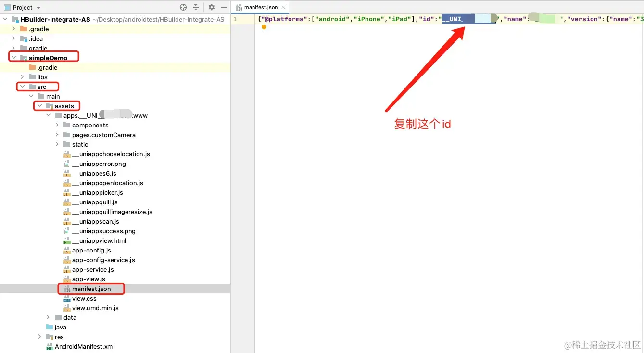Select __uniappquill.js file
Image resolution: width=644 pixels, height=353 pixels.
click(95, 202)
